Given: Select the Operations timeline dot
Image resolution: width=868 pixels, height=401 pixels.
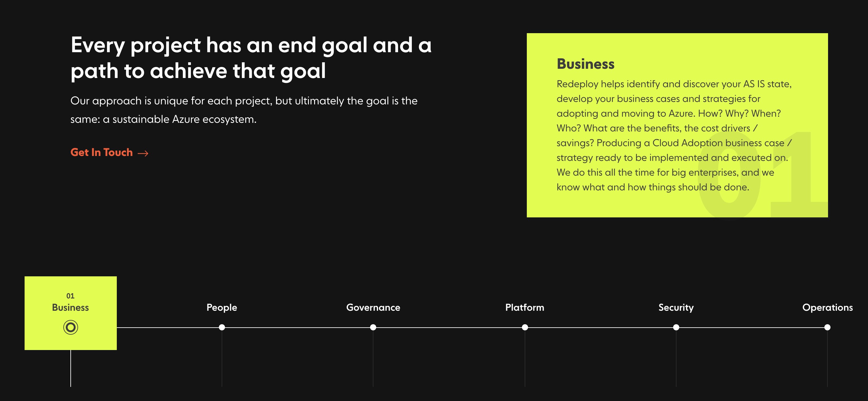Looking at the screenshot, I should coord(827,327).
